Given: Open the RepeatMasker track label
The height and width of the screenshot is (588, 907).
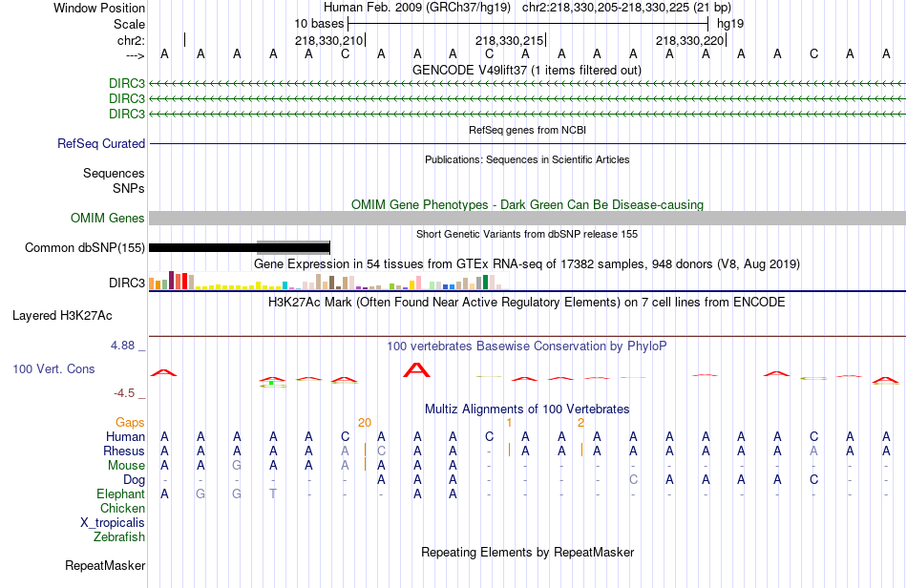Looking at the screenshot, I should 105,565.
